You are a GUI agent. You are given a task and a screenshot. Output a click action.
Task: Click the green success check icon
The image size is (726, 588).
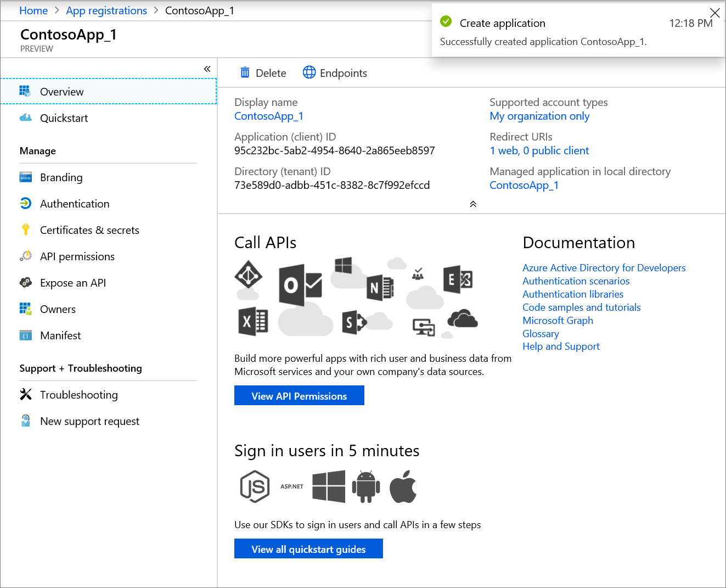click(446, 21)
